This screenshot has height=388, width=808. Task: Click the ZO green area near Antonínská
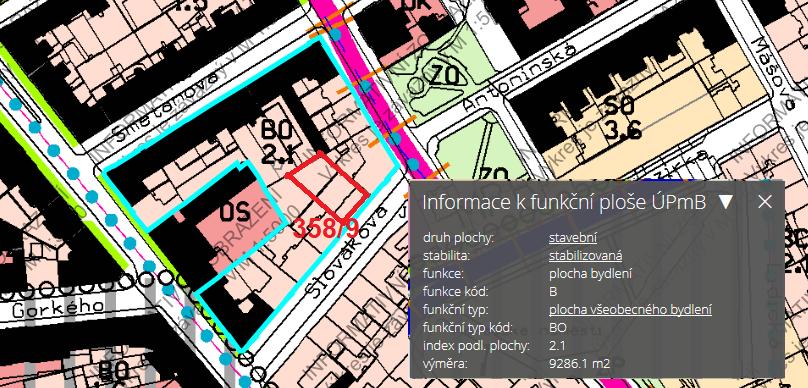pyautogui.click(x=444, y=77)
